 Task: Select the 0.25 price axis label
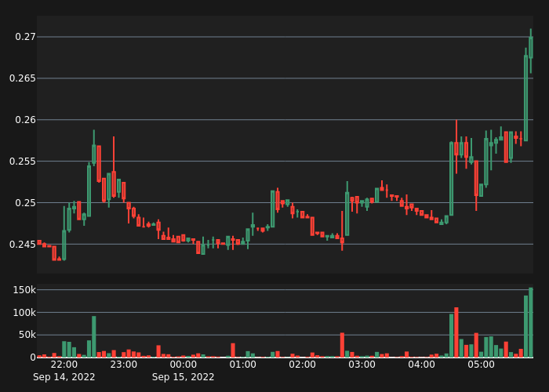(x=25, y=202)
